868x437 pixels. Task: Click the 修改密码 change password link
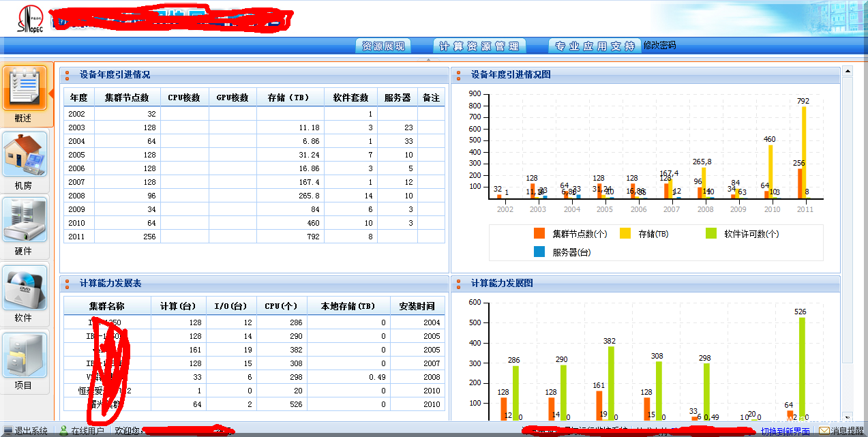tap(659, 45)
